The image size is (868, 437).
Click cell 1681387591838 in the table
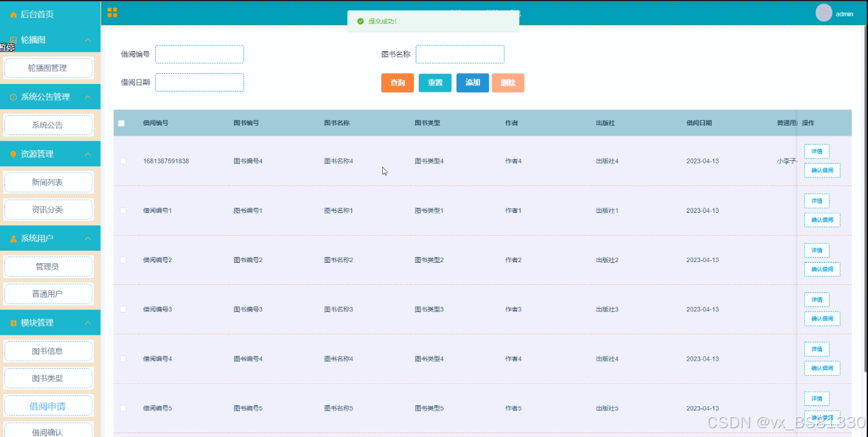coord(166,161)
